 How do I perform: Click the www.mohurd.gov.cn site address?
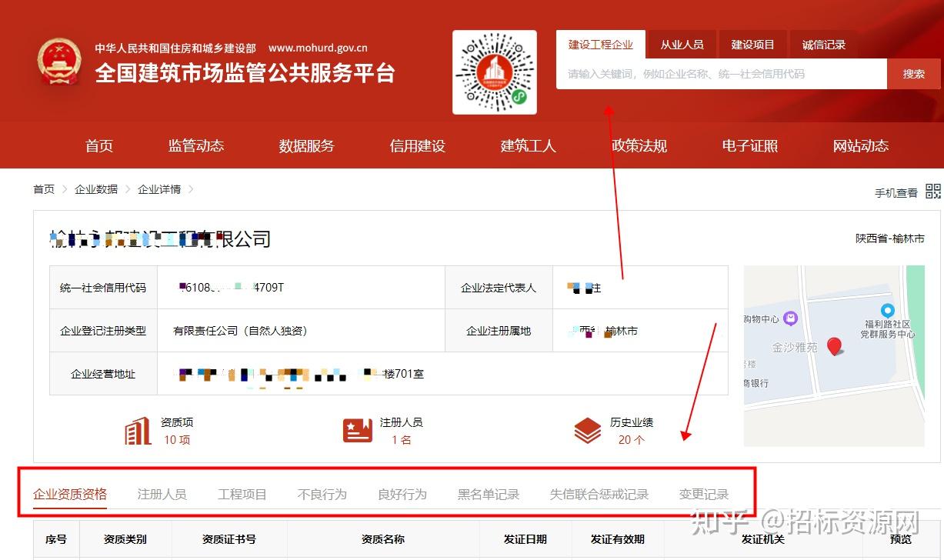(318, 48)
